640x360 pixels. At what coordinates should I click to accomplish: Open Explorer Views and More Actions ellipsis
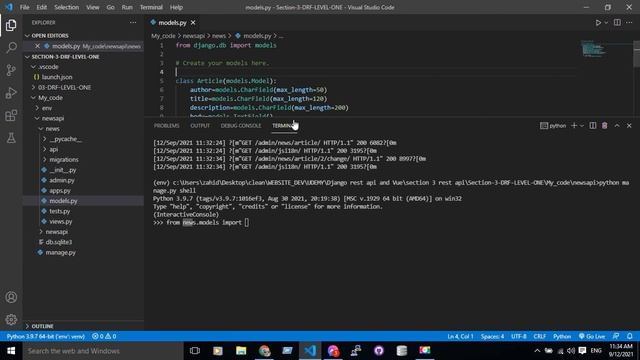pos(133,23)
